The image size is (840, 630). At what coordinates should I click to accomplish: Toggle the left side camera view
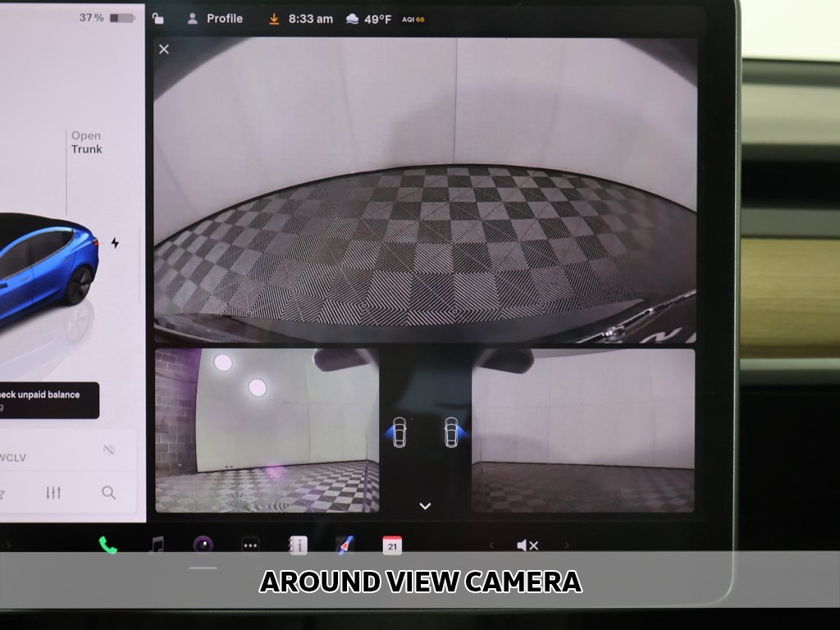point(399,432)
